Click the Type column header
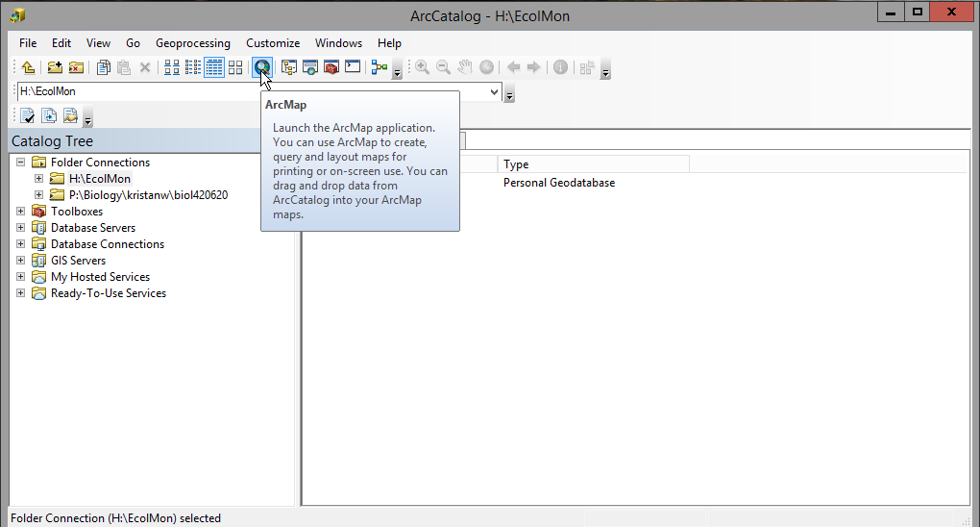 tap(593, 164)
